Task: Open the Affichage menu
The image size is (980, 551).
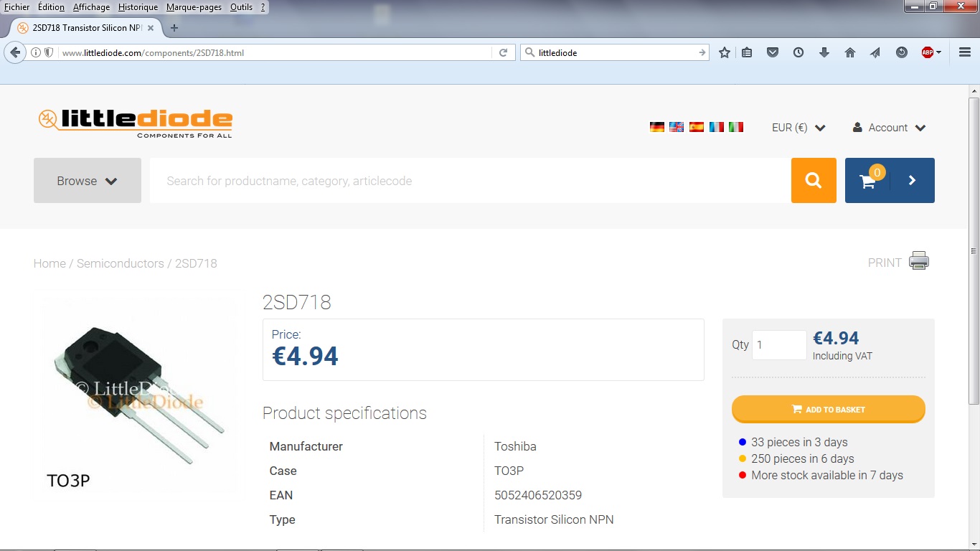Action: coord(92,7)
